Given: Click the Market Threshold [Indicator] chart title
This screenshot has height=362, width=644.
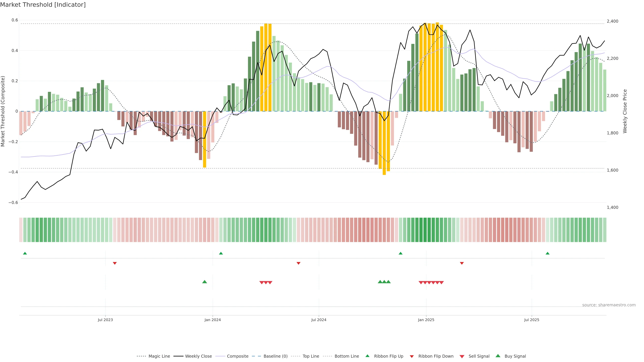Looking at the screenshot, I should [x=43, y=5].
